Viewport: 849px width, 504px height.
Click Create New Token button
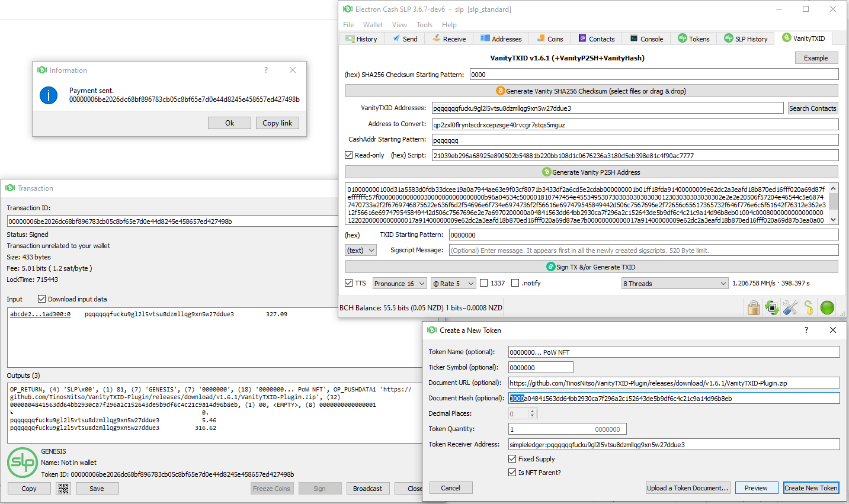(x=811, y=487)
